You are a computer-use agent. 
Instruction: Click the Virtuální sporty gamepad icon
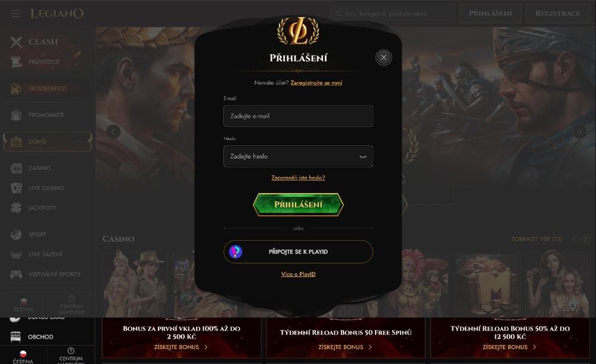click(16, 274)
